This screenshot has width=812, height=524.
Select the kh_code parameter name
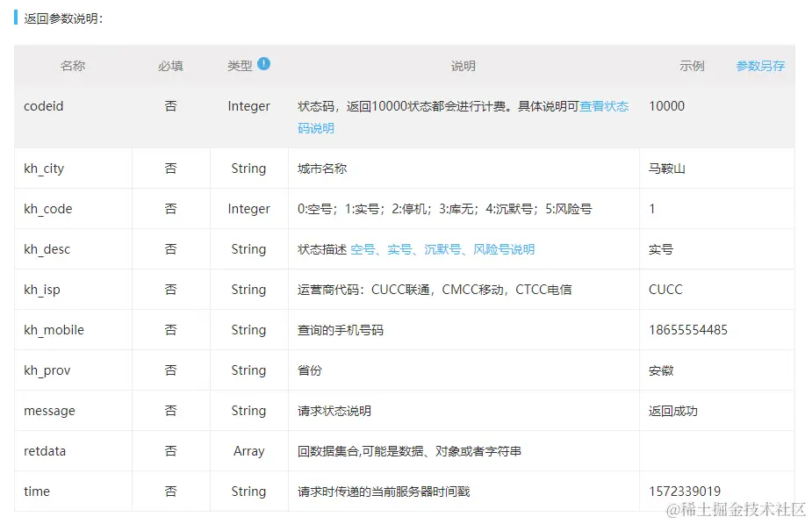47,209
